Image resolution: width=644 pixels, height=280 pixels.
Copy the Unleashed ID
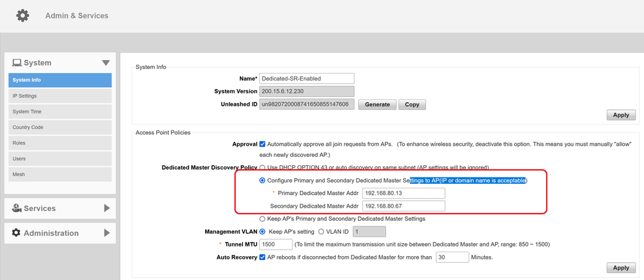[x=412, y=105]
